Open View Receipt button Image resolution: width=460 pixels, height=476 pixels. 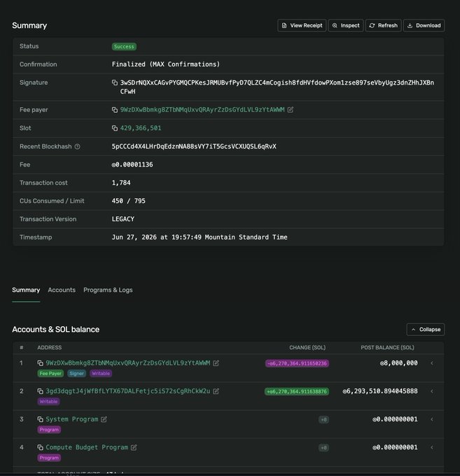coord(302,25)
